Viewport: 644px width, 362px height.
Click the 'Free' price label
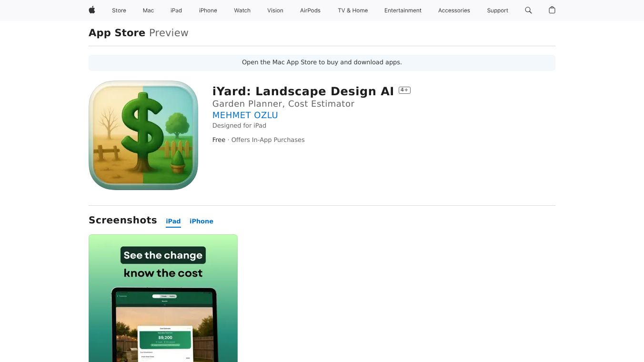[219, 140]
